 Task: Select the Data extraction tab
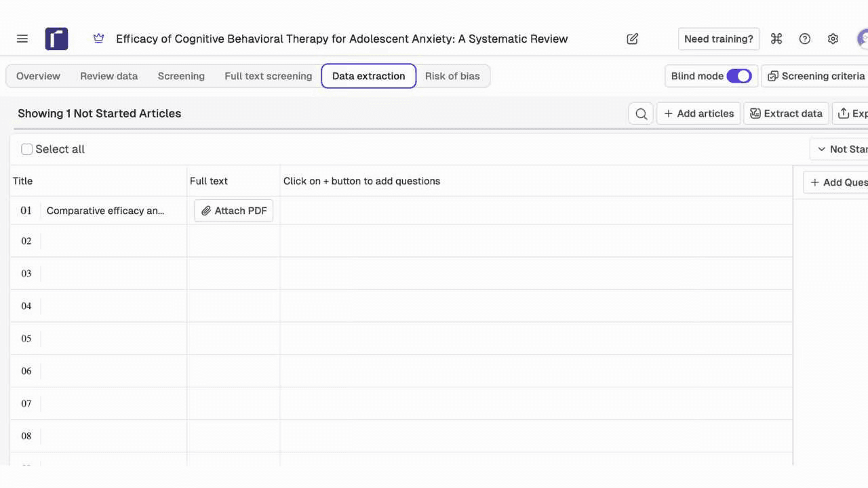click(368, 76)
